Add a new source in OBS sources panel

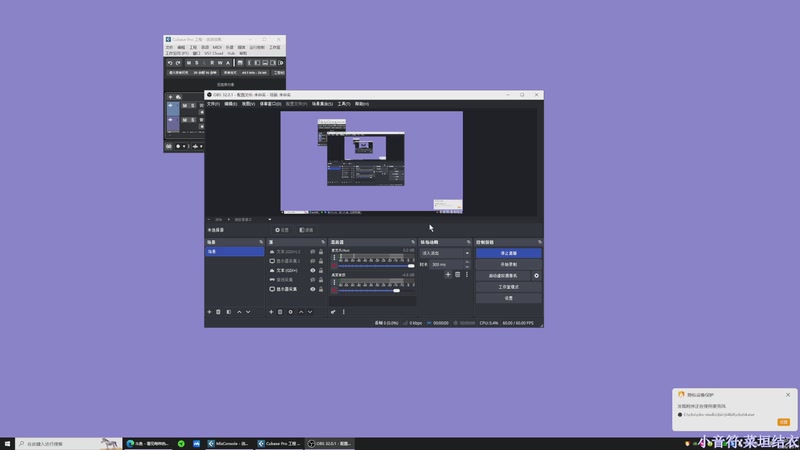tap(270, 312)
